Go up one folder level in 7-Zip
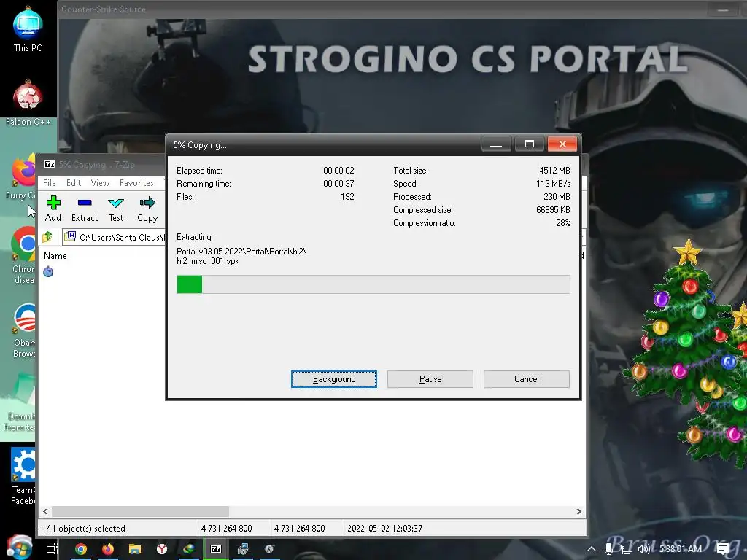The width and height of the screenshot is (747, 560). 47,237
